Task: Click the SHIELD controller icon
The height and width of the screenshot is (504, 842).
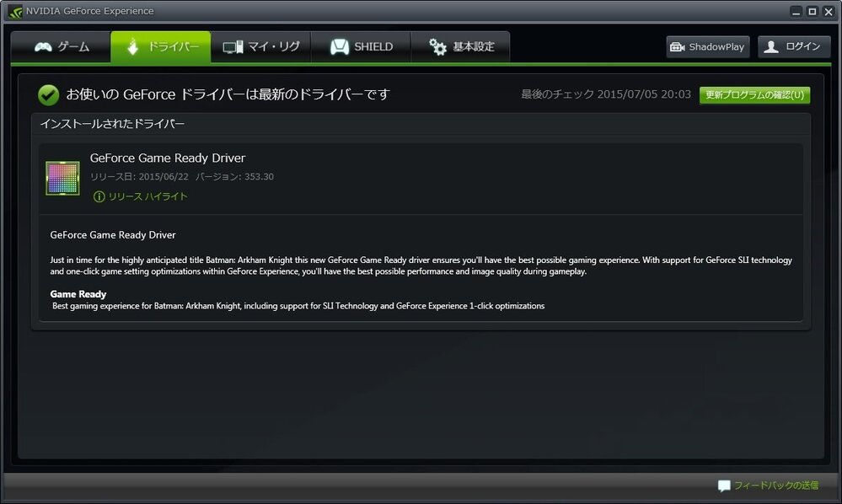Action: [340, 46]
